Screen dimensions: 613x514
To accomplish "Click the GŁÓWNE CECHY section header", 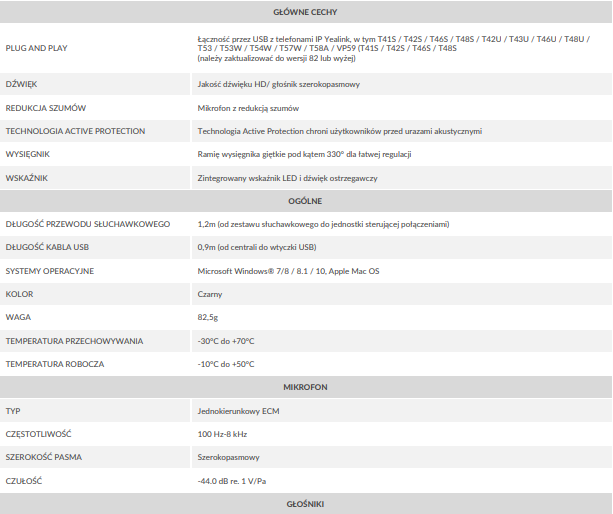I will point(305,12).
